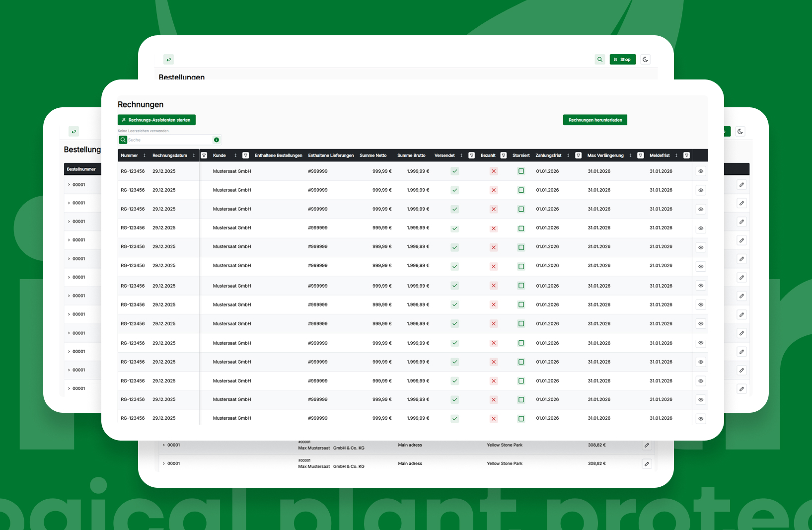Screen dimensions: 812x530
Task: Toggle dark mode moon icon next to Shop
Action: [x=645, y=60]
